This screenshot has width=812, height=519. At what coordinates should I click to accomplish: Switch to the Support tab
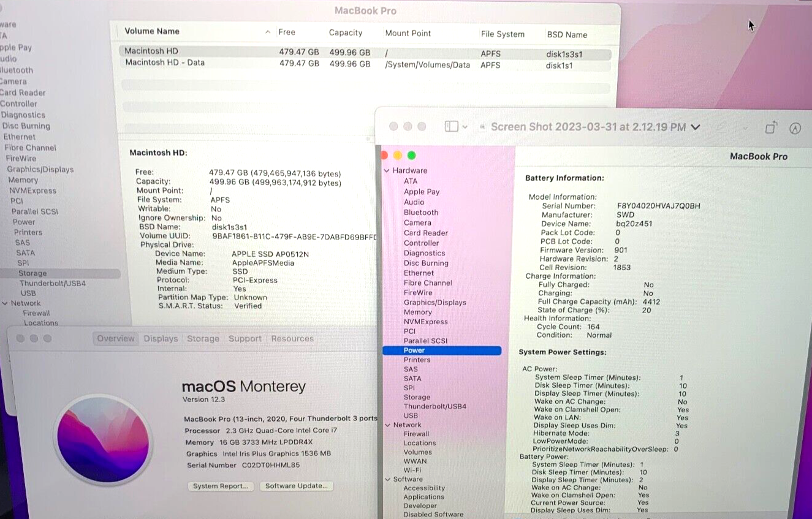pyautogui.click(x=245, y=338)
